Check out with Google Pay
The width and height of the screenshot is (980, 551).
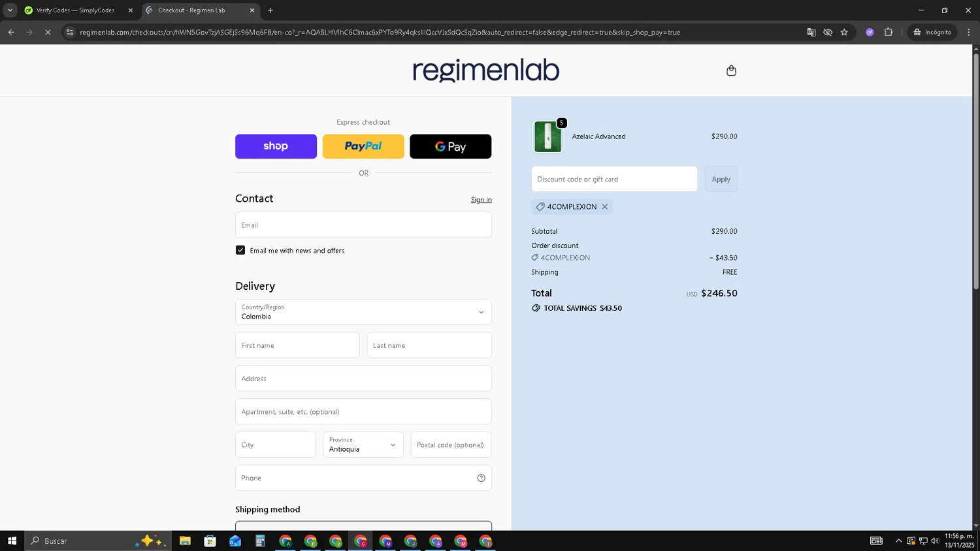(450, 146)
